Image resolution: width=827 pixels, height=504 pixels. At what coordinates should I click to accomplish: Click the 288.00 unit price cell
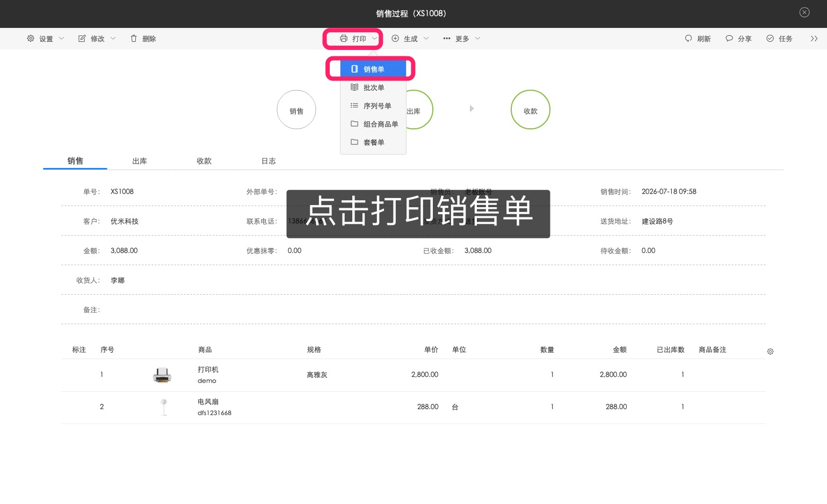pyautogui.click(x=428, y=407)
